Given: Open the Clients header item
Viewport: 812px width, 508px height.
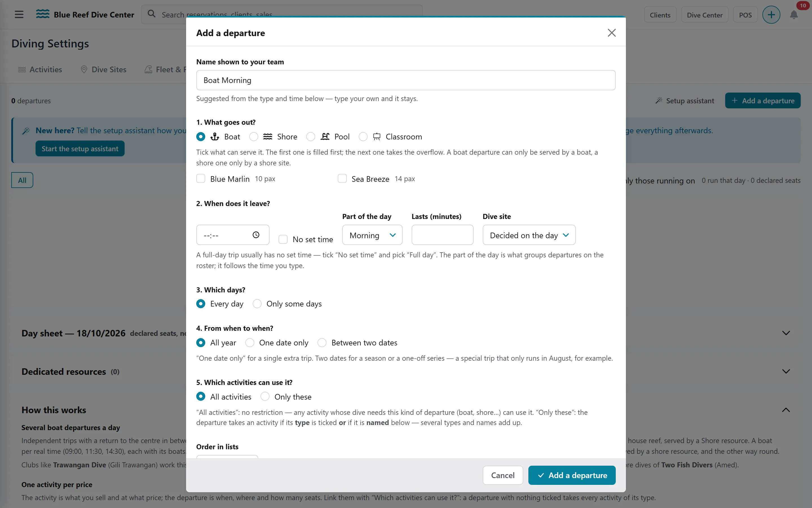Looking at the screenshot, I should coord(660,15).
